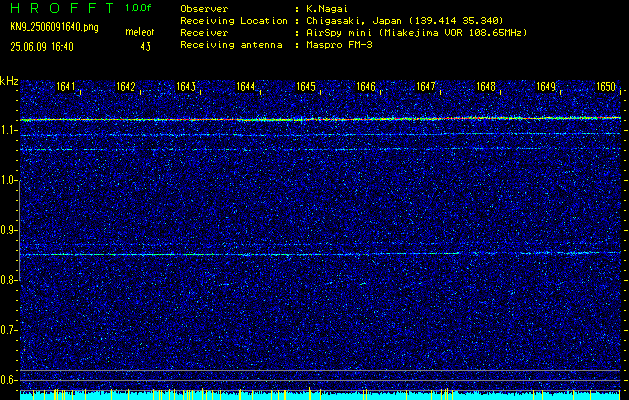The width and height of the screenshot is (629, 400).
Task: Click the bright carrier line above 1.1 kHz
Action: coord(320,119)
